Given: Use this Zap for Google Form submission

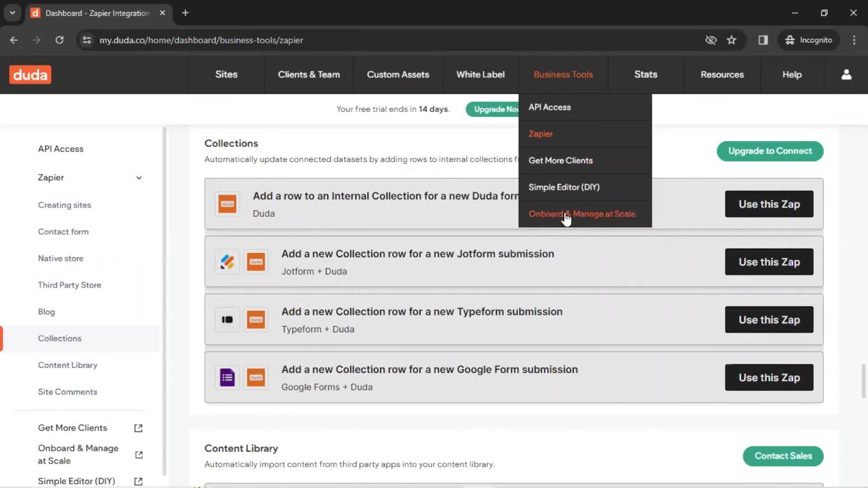Looking at the screenshot, I should tap(769, 378).
